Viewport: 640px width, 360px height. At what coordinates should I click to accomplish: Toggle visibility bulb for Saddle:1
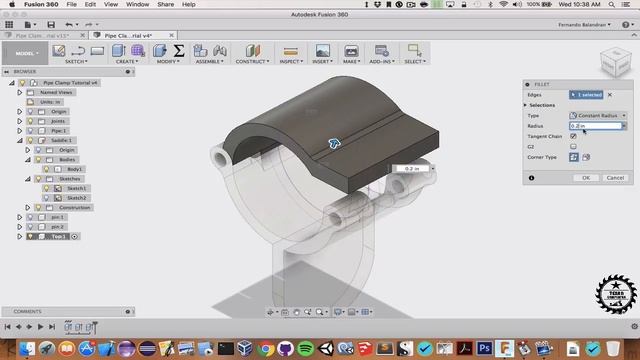[30, 140]
